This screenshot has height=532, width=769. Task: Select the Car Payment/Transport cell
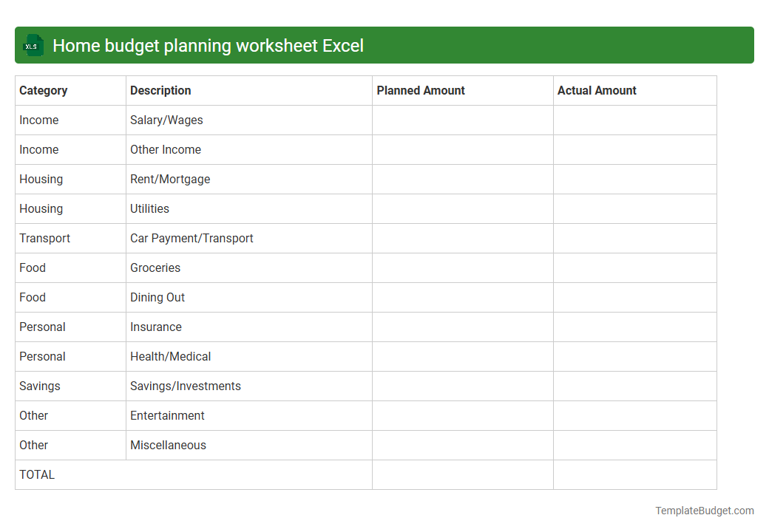tap(192, 238)
